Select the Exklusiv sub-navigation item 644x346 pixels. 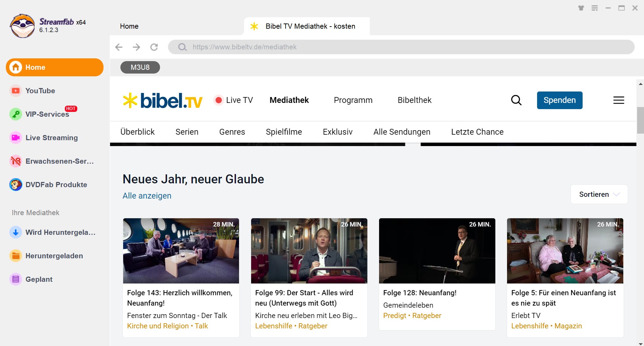(338, 132)
